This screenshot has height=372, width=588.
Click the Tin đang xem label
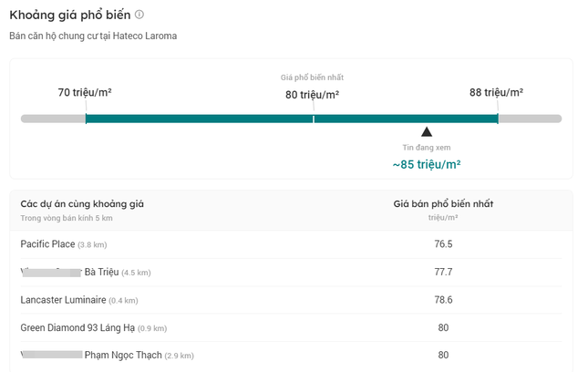[427, 148]
